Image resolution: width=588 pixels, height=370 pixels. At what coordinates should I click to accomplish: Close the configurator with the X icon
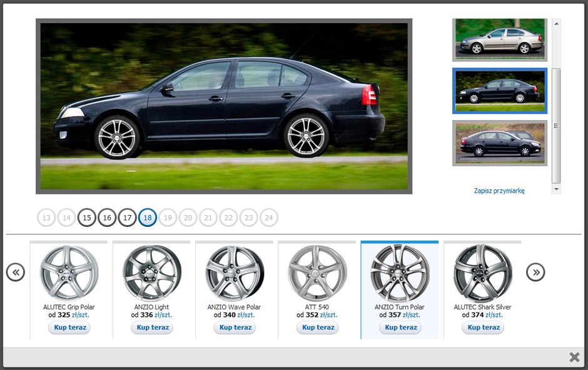[574, 357]
